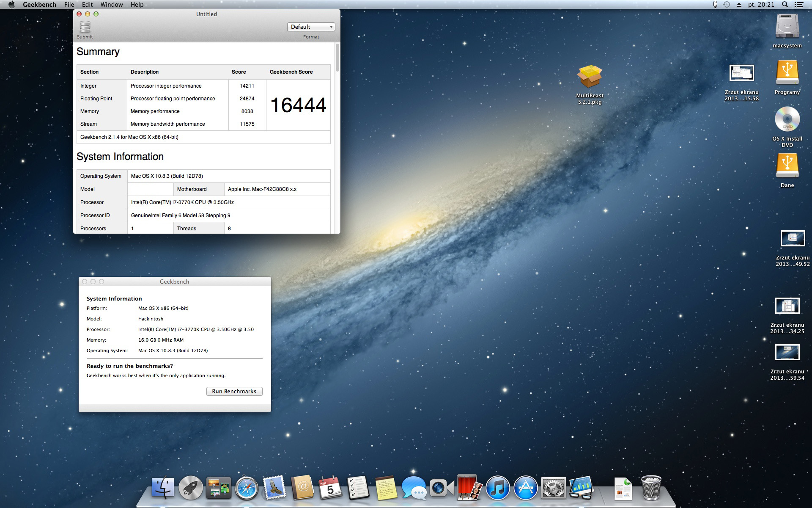Click the Stream score value 11575

(x=247, y=124)
